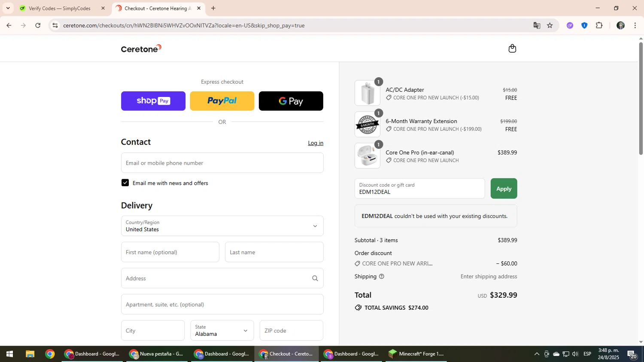The height and width of the screenshot is (362, 644).
Task: Click the Chrome icon in the taskbar
Action: (x=50, y=354)
